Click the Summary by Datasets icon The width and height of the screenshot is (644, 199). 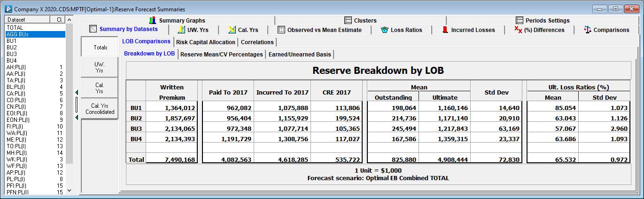(x=93, y=29)
